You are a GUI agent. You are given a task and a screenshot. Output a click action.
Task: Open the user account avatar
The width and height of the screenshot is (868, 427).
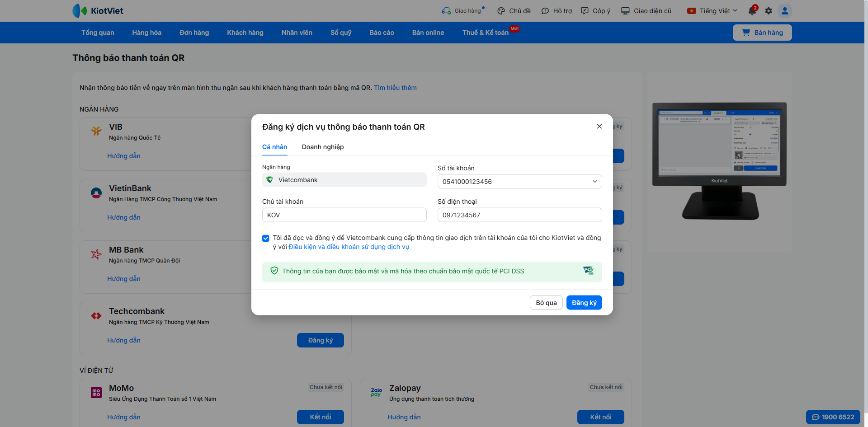pyautogui.click(x=785, y=11)
